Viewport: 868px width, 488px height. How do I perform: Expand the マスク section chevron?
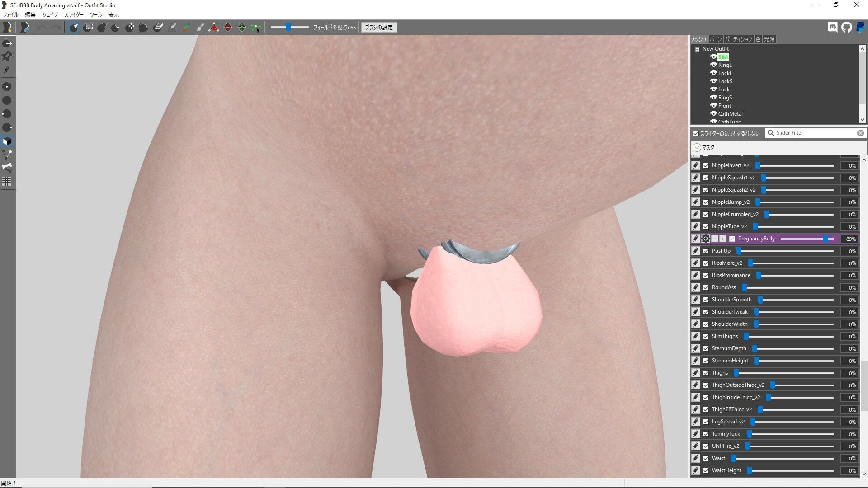click(x=697, y=148)
